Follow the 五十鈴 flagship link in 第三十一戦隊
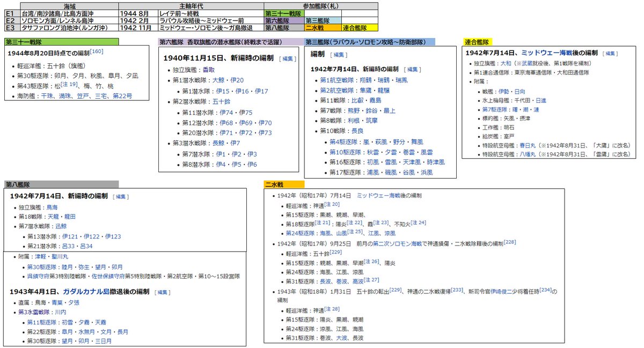Screen dimensions: 644x348 point(56,66)
